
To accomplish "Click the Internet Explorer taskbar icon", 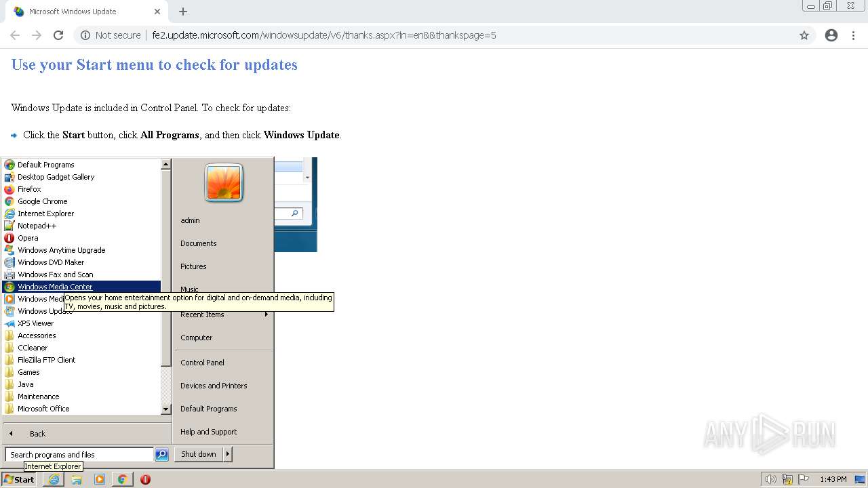I will [54, 479].
